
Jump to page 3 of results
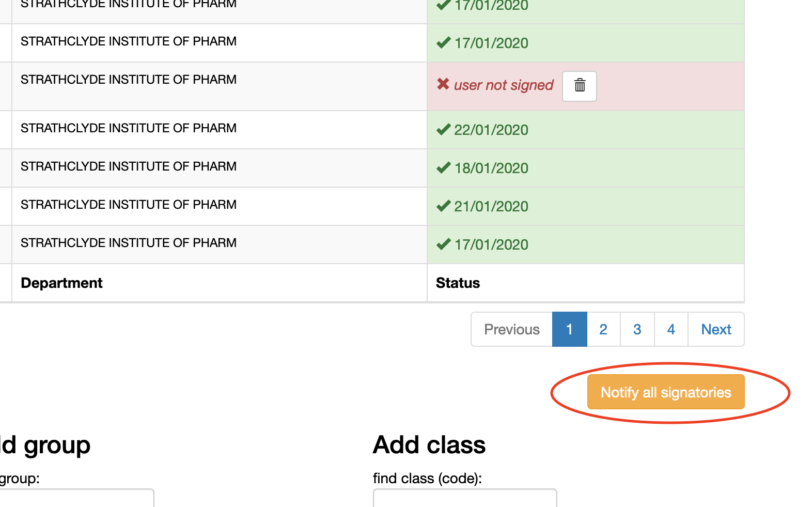[637, 329]
